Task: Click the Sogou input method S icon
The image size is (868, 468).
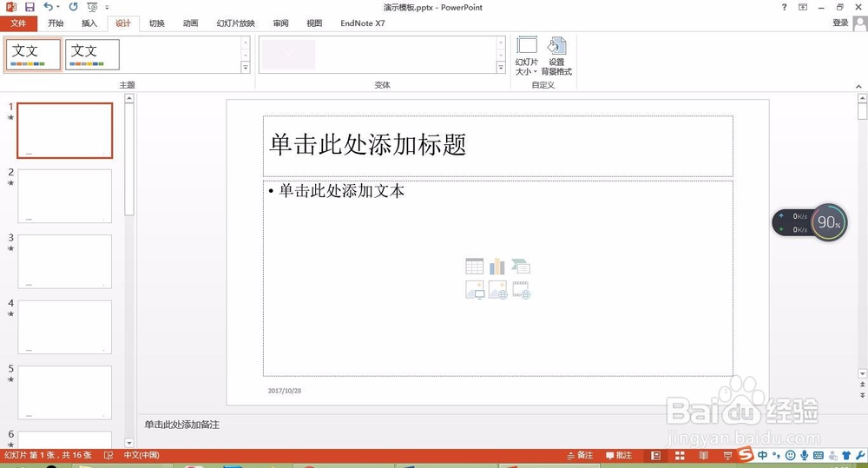Action: coord(746,454)
